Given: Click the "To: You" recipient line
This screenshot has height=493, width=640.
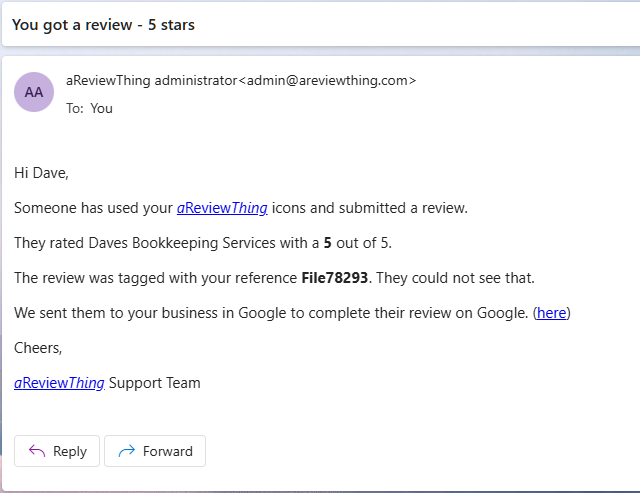Looking at the screenshot, I should click(x=90, y=108).
